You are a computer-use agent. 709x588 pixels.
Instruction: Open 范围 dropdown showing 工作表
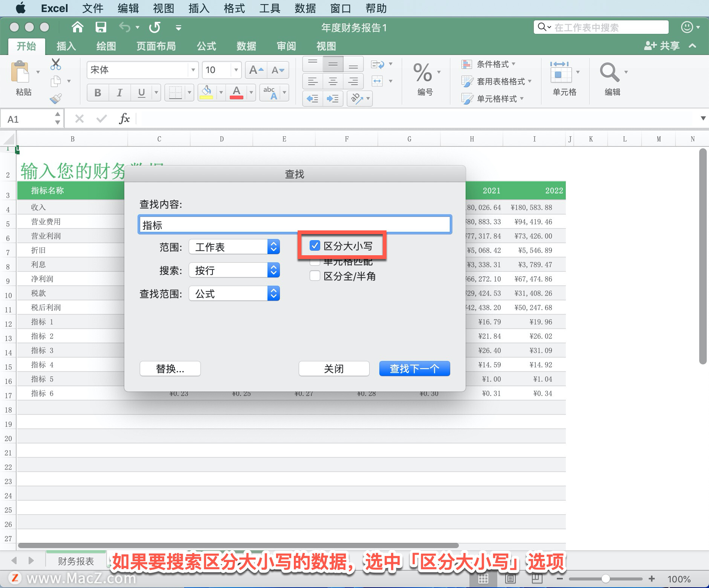(234, 247)
